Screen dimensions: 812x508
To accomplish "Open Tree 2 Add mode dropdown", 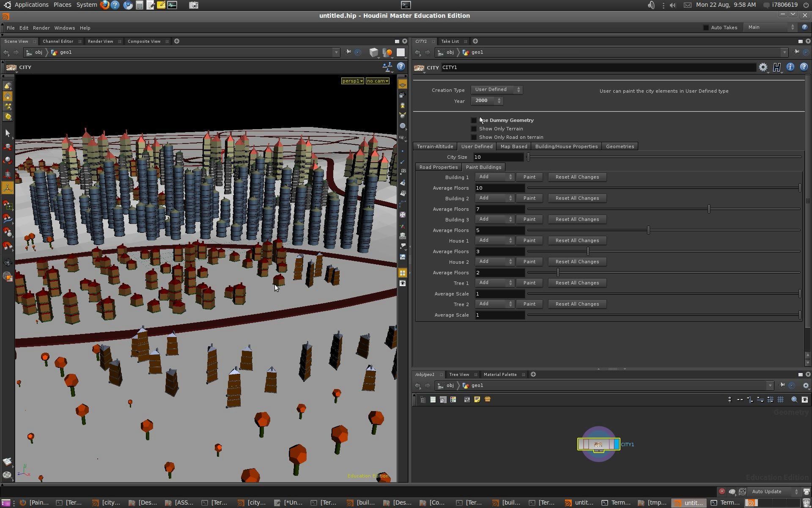I will click(494, 304).
